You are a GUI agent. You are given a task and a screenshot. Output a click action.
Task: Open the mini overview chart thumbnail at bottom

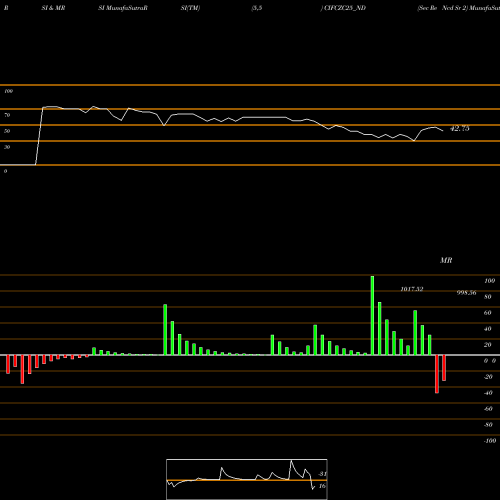pyautogui.click(x=247, y=479)
